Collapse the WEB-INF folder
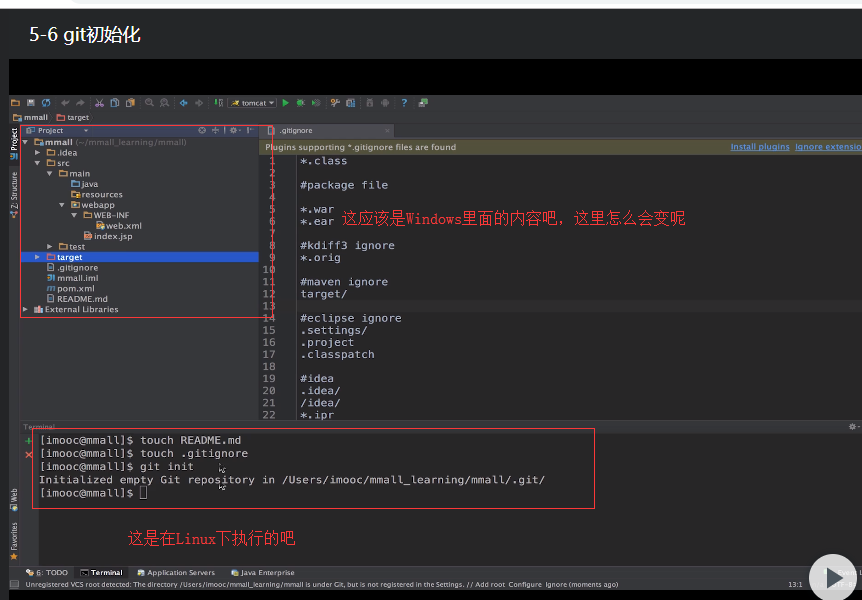This screenshot has height=600, width=862. 74,216
